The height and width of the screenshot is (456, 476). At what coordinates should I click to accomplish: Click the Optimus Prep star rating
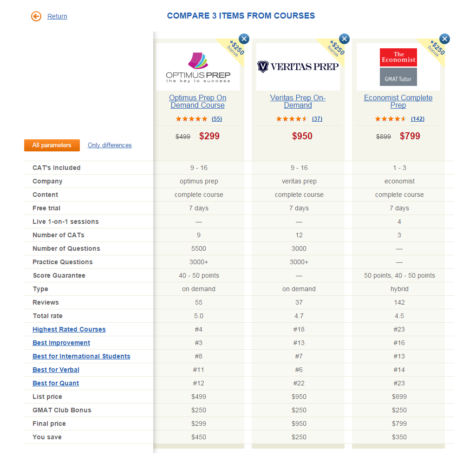tap(191, 119)
